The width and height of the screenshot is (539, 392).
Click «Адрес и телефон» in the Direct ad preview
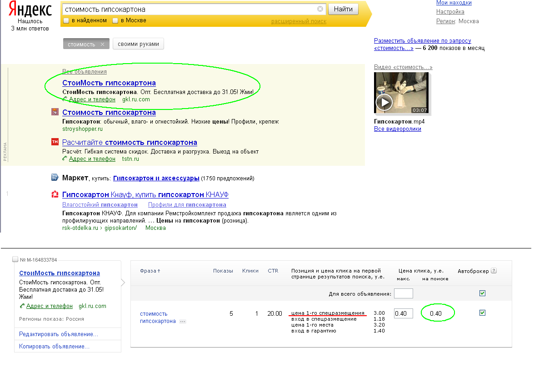coord(50,306)
